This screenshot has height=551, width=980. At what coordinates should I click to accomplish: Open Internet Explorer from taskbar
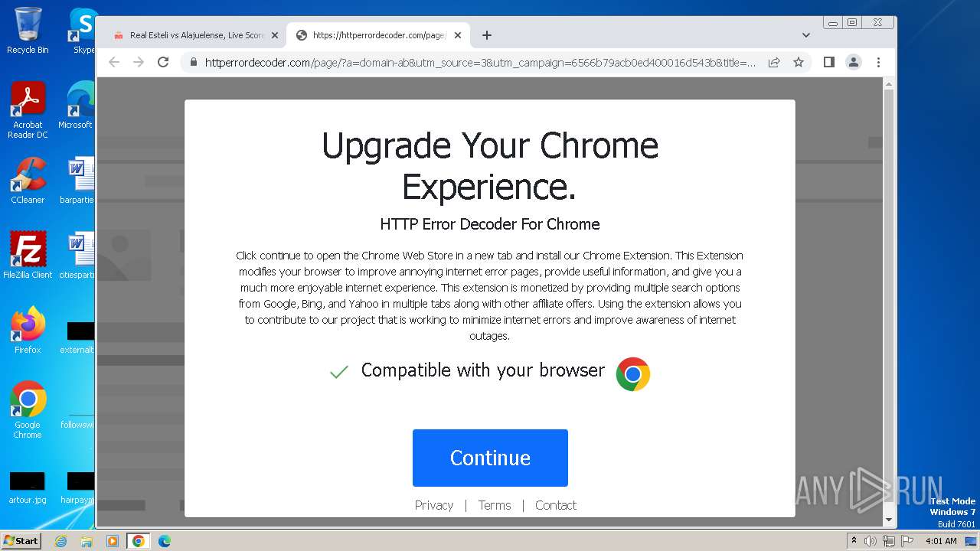(60, 541)
